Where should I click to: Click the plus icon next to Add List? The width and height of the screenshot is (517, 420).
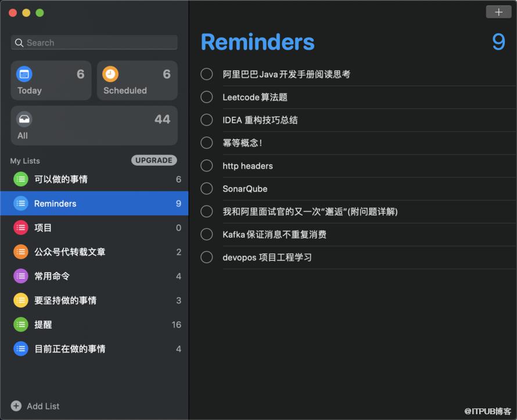[x=16, y=406]
